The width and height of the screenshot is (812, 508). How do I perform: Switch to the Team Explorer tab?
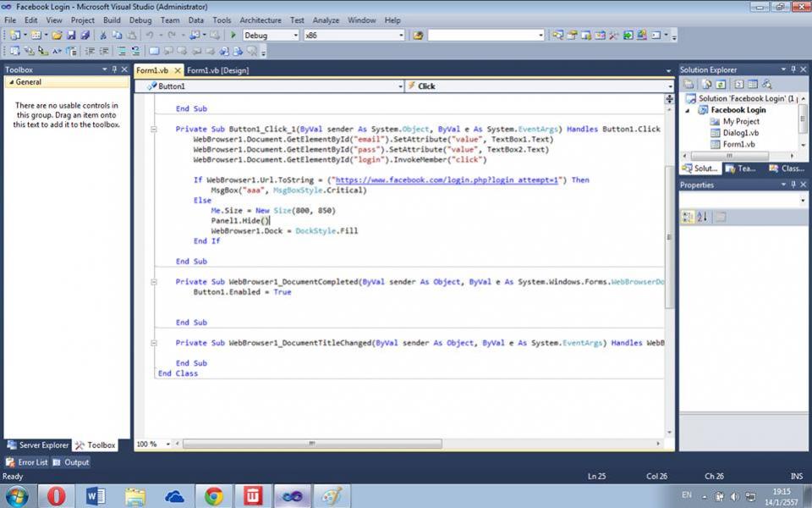741,168
